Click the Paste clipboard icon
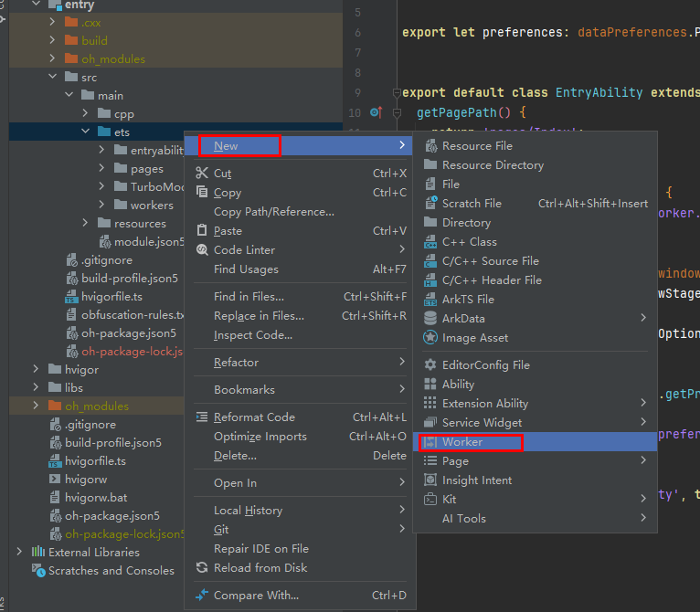700x612 pixels. point(202,230)
